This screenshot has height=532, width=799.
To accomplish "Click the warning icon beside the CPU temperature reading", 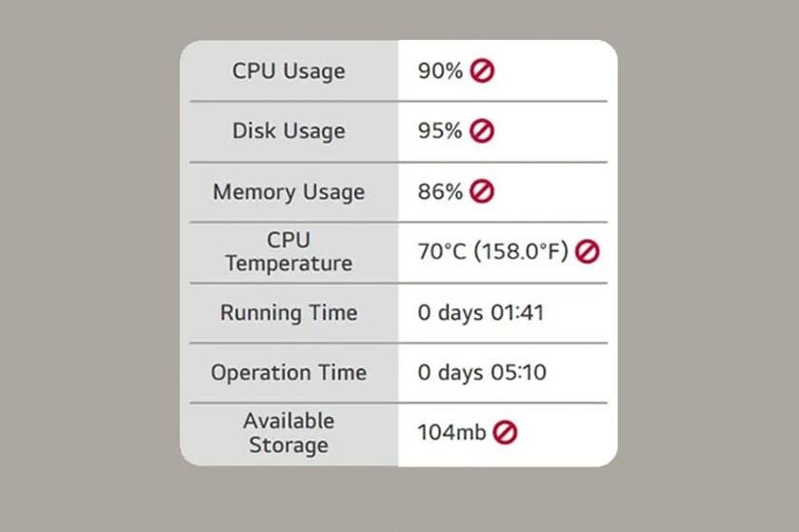I will (588, 252).
